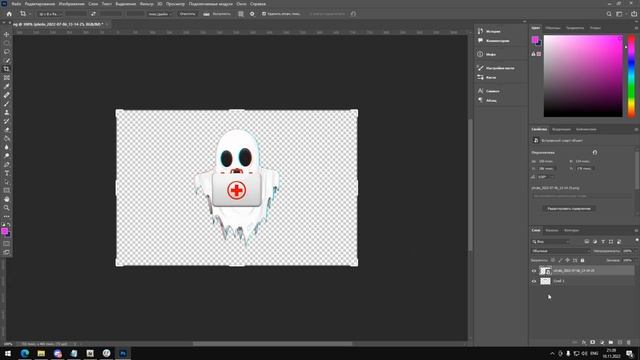Open File Explorer from the taskbar
Image resolution: width=640 pixels, height=360 pixels.
pyautogui.click(x=41, y=353)
